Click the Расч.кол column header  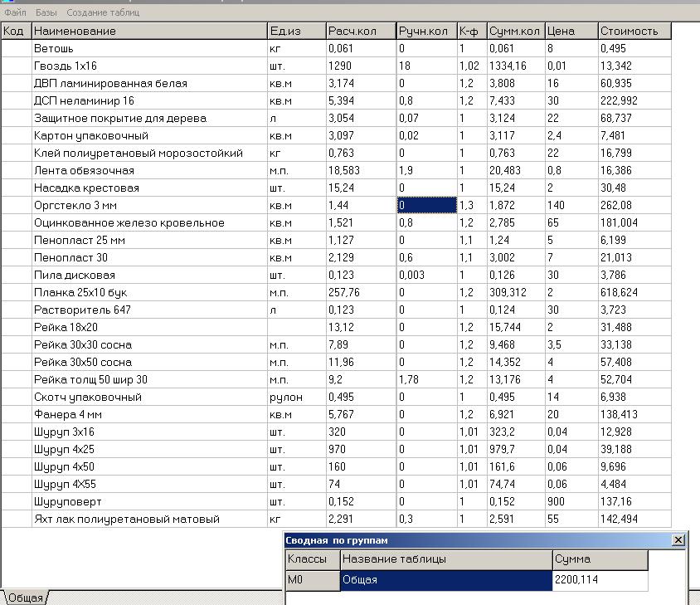pos(361,31)
